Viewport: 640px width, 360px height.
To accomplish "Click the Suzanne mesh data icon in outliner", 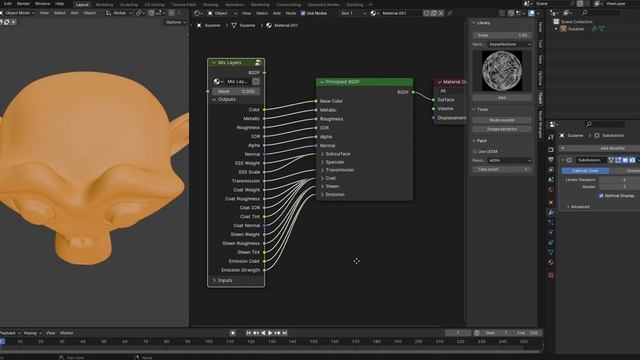I will pyautogui.click(x=602, y=29).
